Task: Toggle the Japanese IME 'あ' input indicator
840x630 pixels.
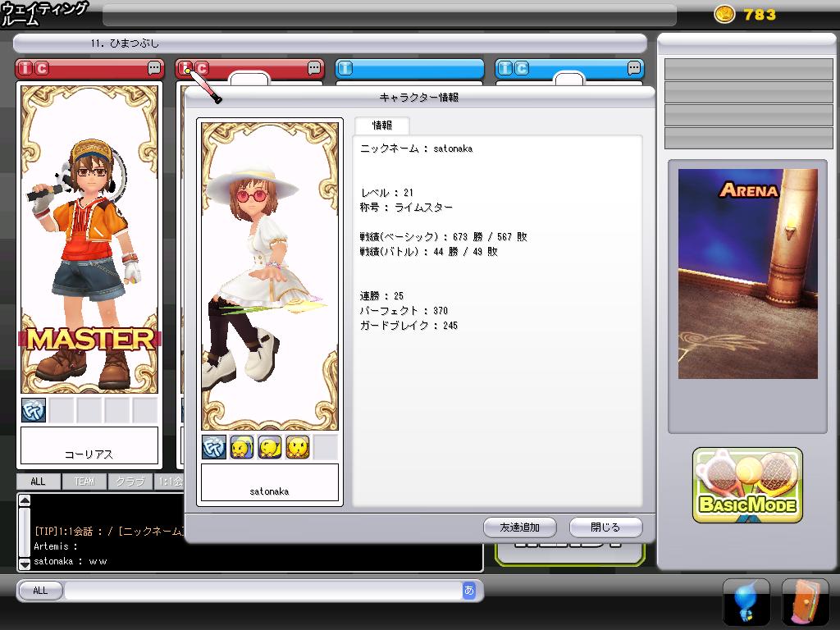Action: click(x=468, y=590)
